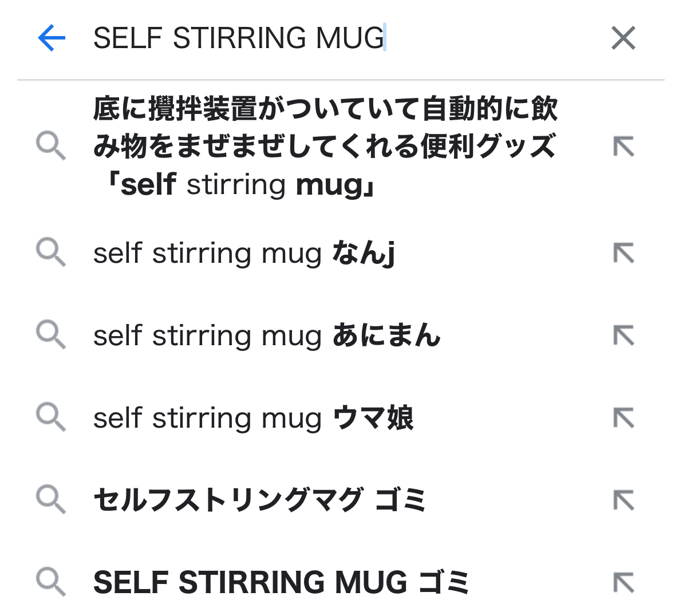Click magnifier icon beside "SELF STIRRING MUG ゴミ"
The width and height of the screenshot is (675, 616).
[51, 582]
